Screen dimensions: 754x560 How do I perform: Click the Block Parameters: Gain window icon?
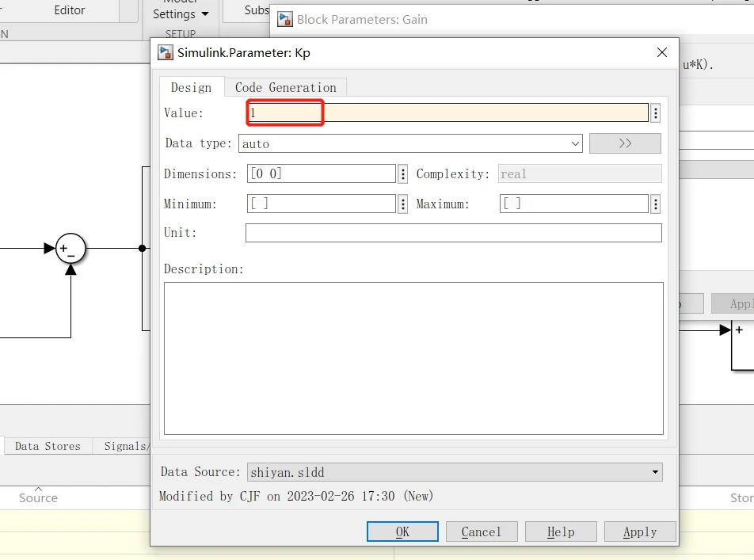(285, 19)
